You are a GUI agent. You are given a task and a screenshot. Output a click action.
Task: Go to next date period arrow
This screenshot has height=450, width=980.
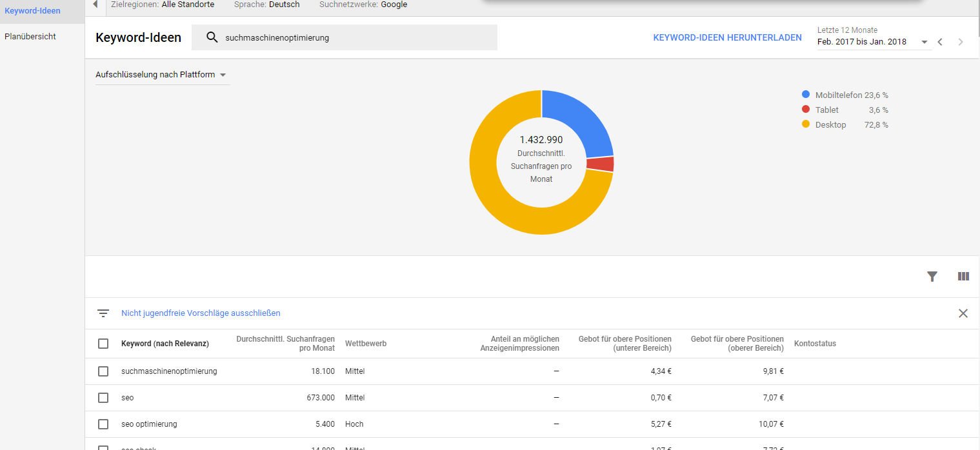click(x=961, y=42)
